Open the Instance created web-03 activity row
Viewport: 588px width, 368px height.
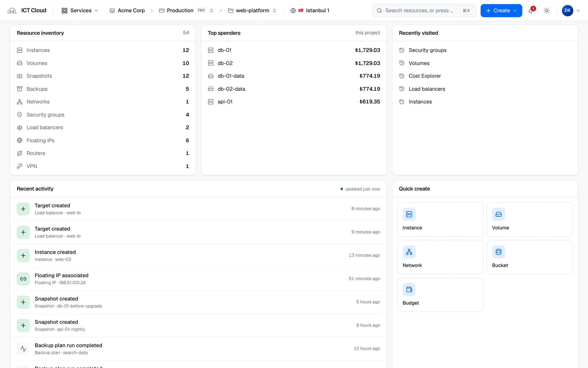point(198,255)
